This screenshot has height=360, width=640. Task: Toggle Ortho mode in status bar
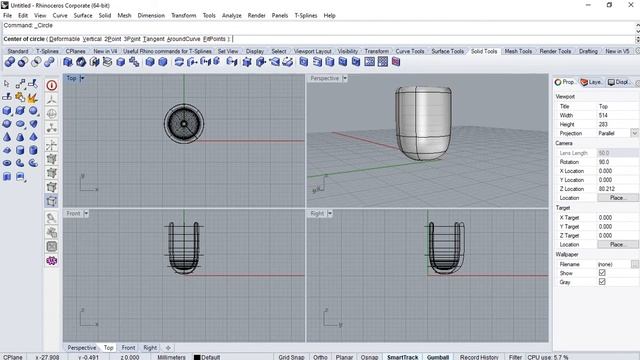click(x=320, y=357)
